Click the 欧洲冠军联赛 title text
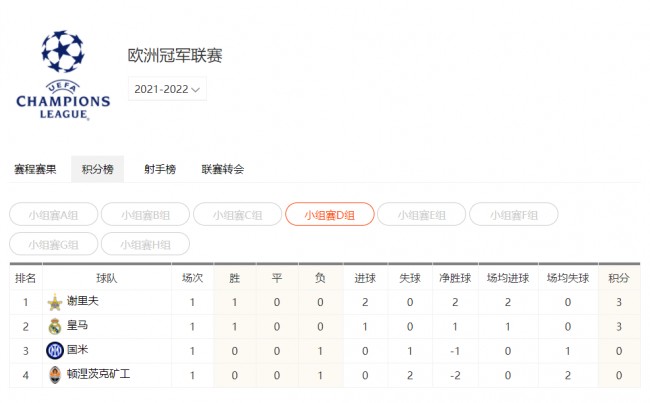This screenshot has height=403, width=650. (x=175, y=55)
